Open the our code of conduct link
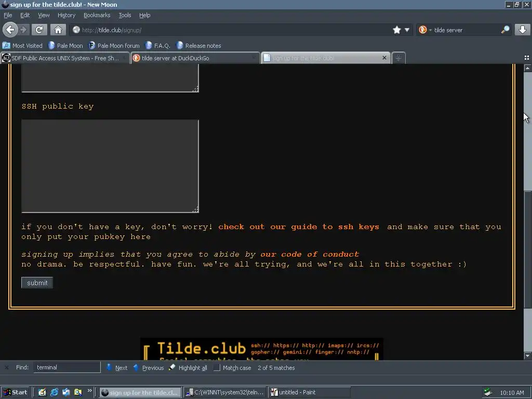 (310, 254)
